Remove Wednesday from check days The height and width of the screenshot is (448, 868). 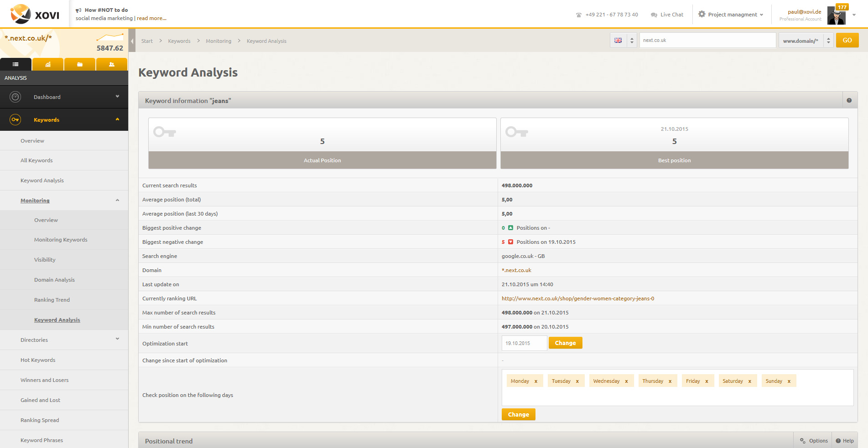pyautogui.click(x=627, y=381)
